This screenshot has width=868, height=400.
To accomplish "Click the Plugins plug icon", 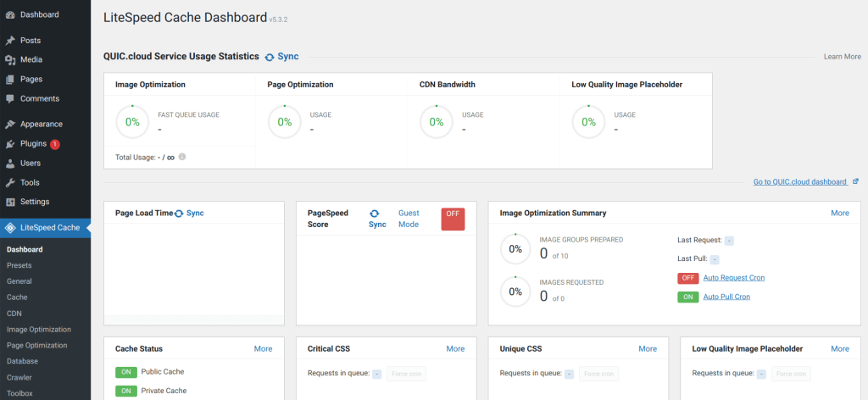I will (10, 144).
